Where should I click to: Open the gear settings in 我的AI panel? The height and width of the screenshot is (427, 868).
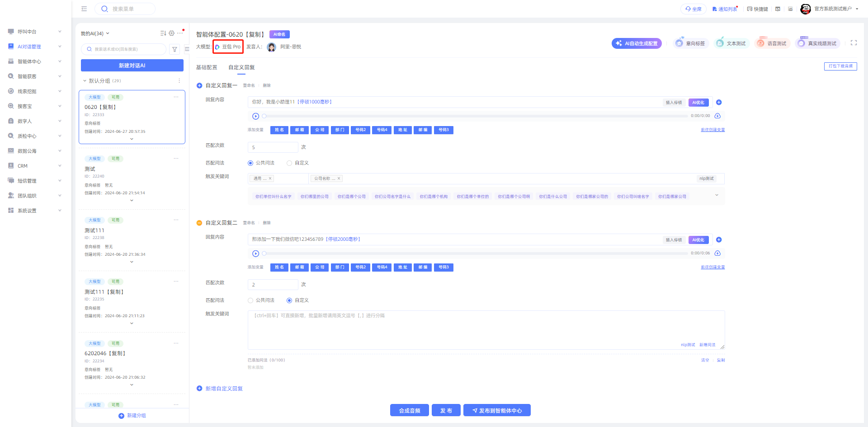pos(172,33)
